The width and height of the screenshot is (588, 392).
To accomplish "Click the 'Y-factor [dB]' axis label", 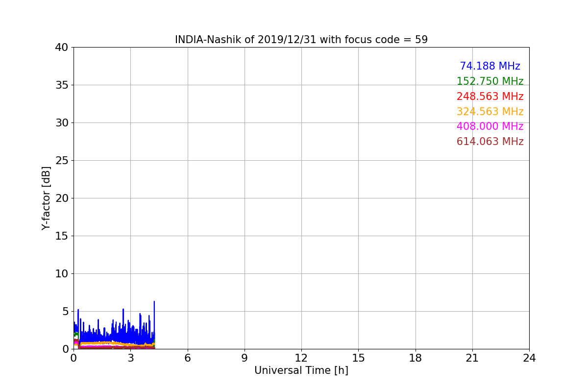I will point(47,198).
